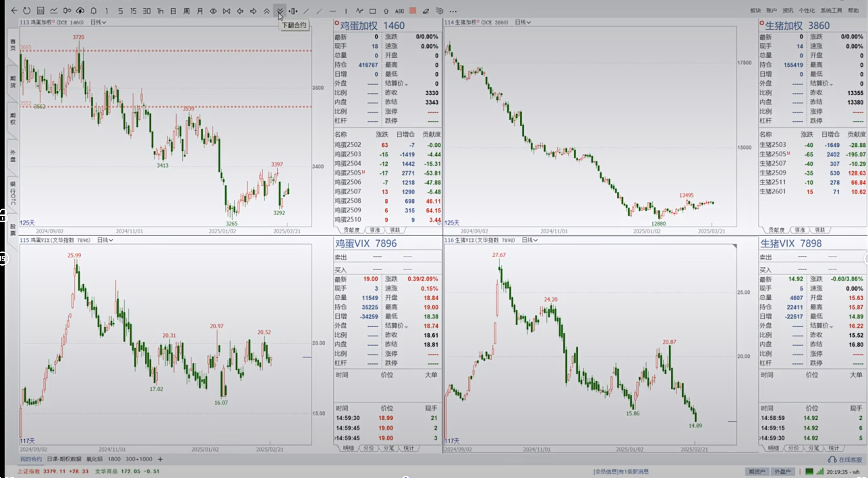Click the 在线客服 link

point(850,460)
